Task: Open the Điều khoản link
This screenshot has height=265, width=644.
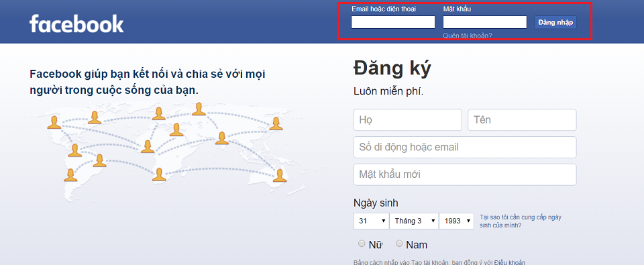Action: pyautogui.click(x=510, y=262)
